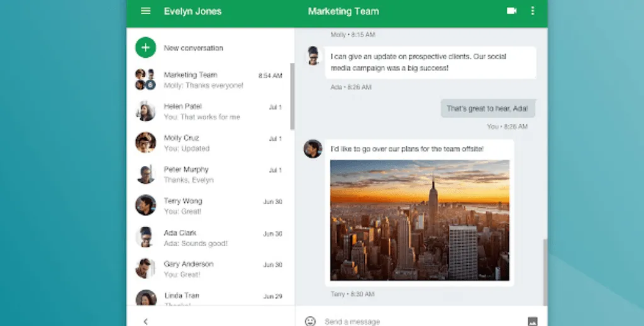The height and width of the screenshot is (326, 644).
Task: Click Ada's avatar beside prospective clients message
Action: tap(313, 56)
